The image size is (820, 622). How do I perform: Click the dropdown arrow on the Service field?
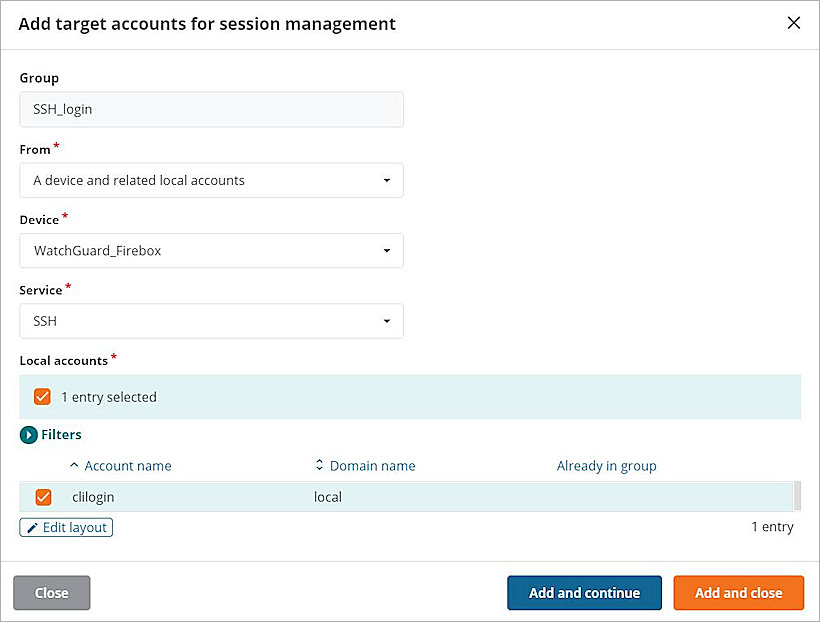[387, 321]
